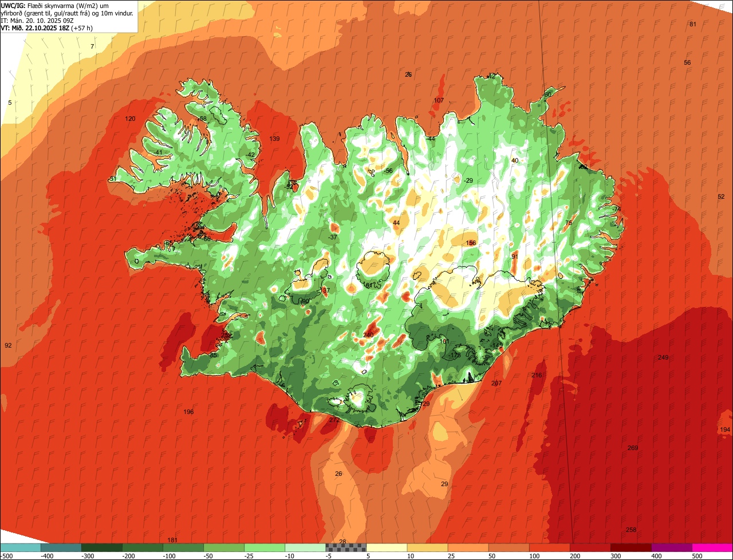This screenshot has width=733, height=560.
Task: Select the checkered -5 to 5 legend swatch
Action: pos(345,547)
